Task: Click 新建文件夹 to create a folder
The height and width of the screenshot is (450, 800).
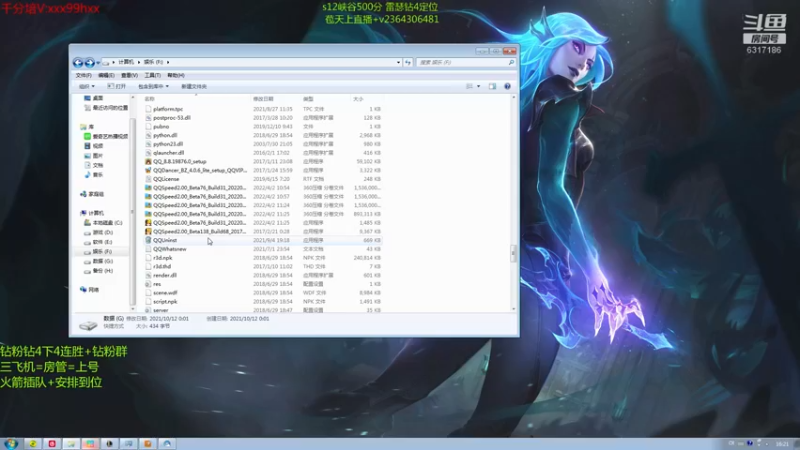Action: (194, 87)
